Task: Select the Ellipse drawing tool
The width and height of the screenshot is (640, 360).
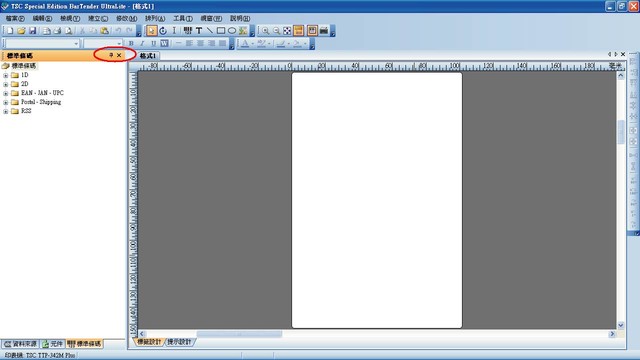Action: pos(232,31)
